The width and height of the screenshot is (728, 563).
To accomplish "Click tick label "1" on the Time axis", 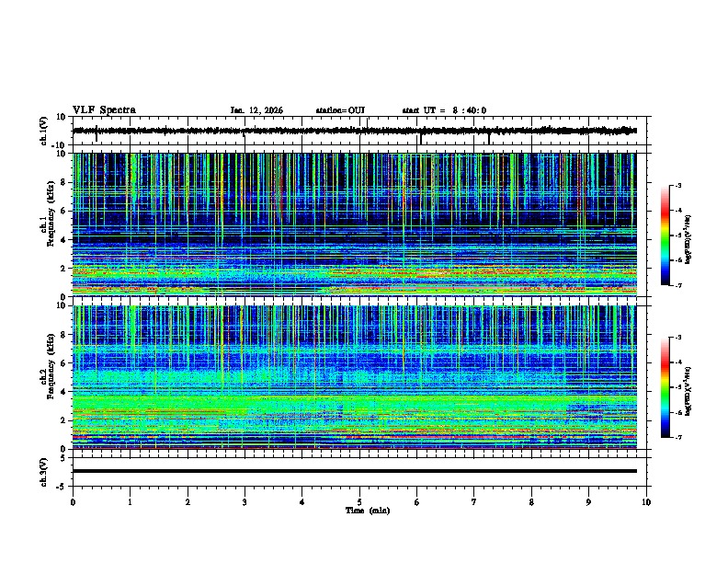I will [x=130, y=502].
